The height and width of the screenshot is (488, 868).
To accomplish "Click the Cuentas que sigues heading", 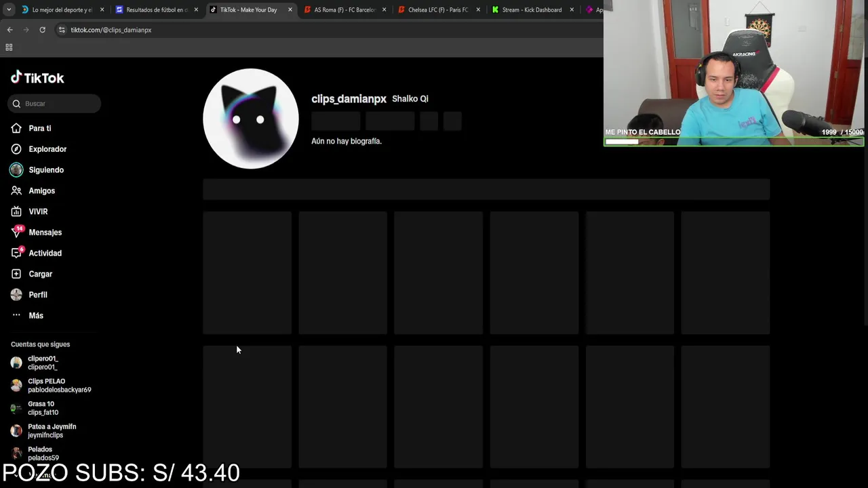I will 40,344.
